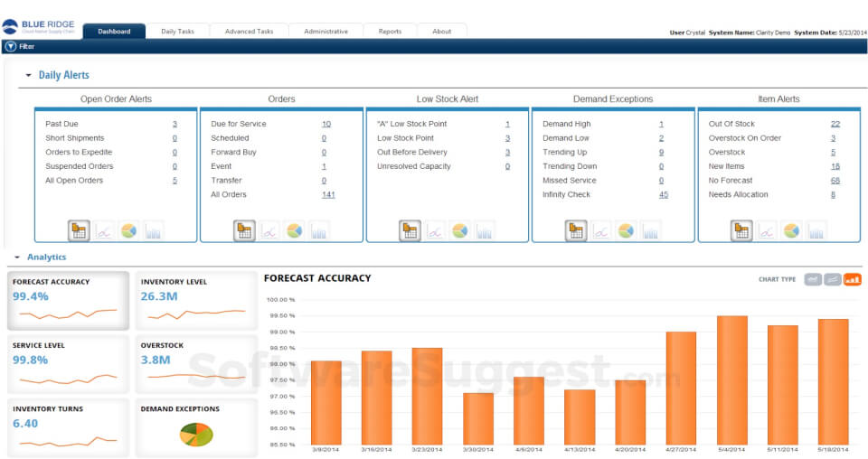Image resolution: width=868 pixels, height=459 pixels.
Task: Select the second chart type option
Action: click(833, 279)
